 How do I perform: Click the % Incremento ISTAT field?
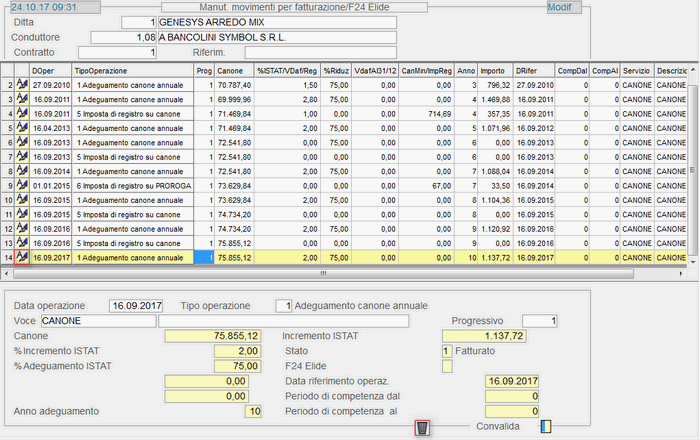(x=238, y=351)
